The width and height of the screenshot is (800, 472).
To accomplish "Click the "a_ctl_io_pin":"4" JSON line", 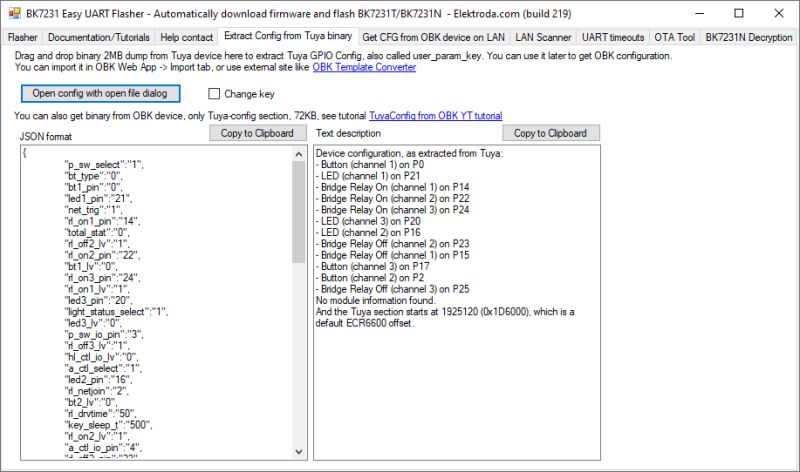I will [x=103, y=448].
